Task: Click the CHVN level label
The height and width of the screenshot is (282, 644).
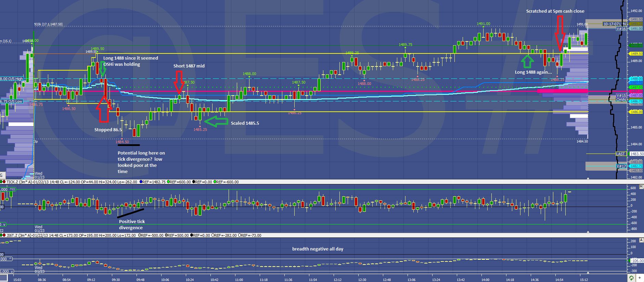Action: coord(621,100)
